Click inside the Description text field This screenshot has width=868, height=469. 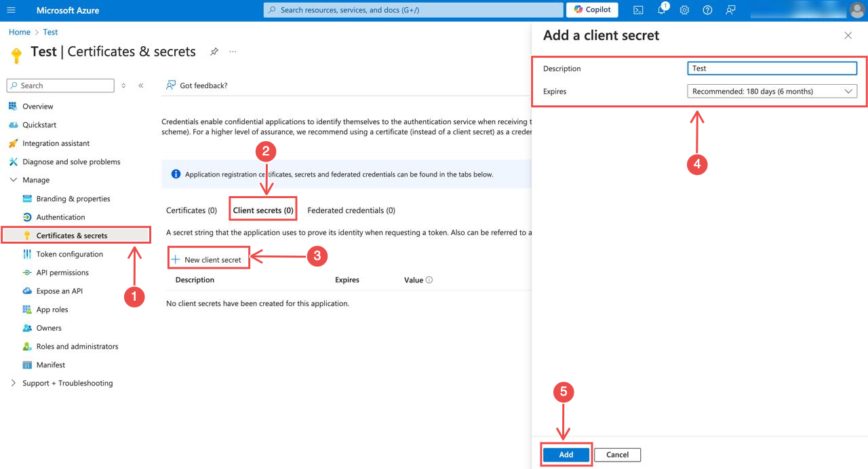[772, 68]
